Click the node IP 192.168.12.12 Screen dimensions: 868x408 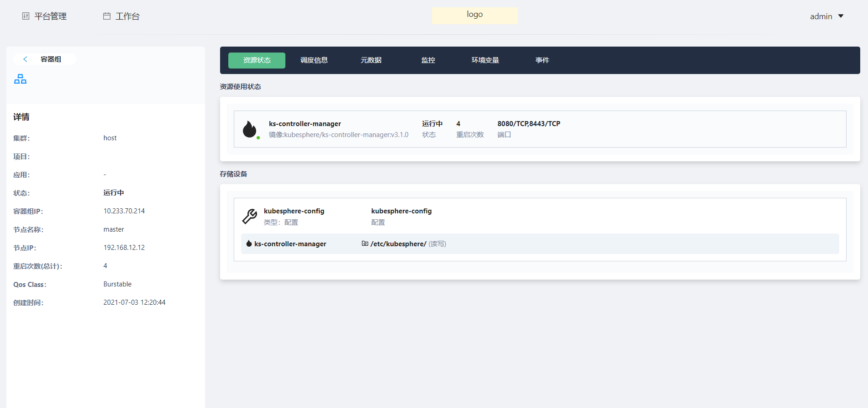pyautogui.click(x=124, y=248)
